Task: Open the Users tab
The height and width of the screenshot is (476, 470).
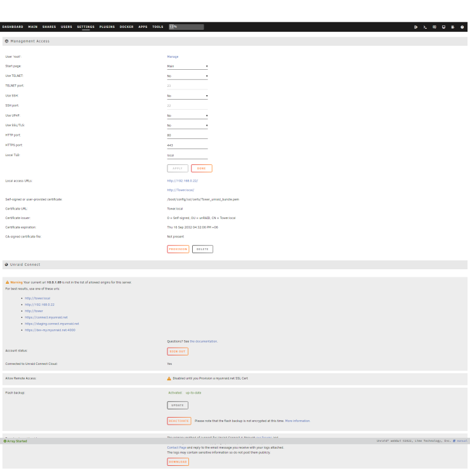Action: coord(67,27)
